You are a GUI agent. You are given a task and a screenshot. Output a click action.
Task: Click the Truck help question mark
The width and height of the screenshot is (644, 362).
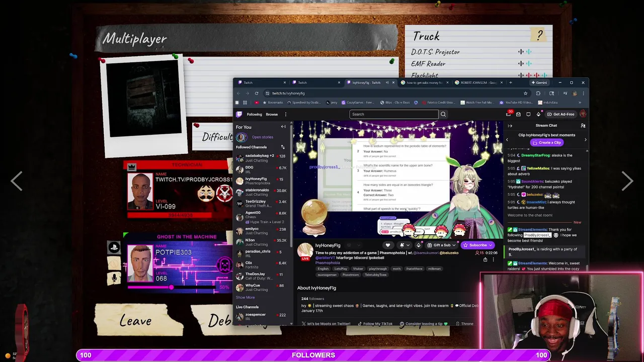coord(540,35)
